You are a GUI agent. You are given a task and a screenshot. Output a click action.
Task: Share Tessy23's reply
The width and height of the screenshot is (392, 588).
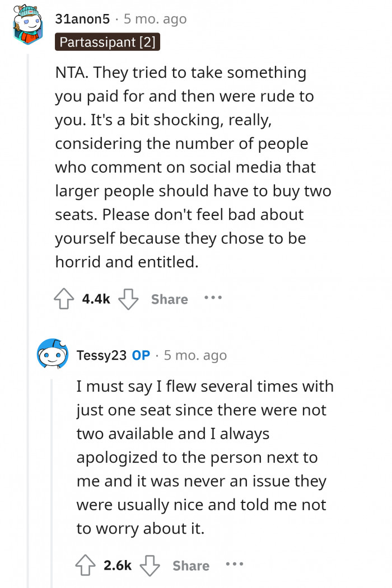click(191, 566)
